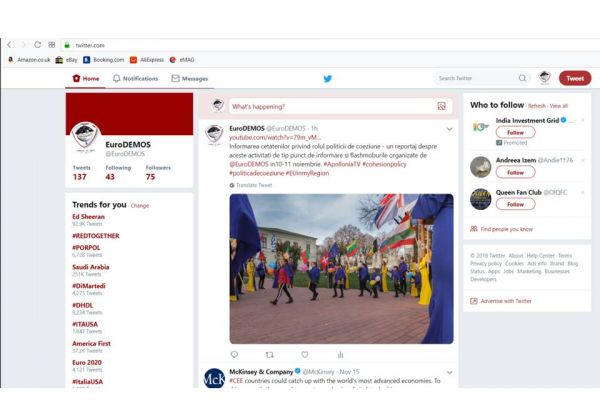Image resolution: width=600 pixels, height=400 pixels.
Task: Open the eMAG bookmark
Action: point(182,60)
